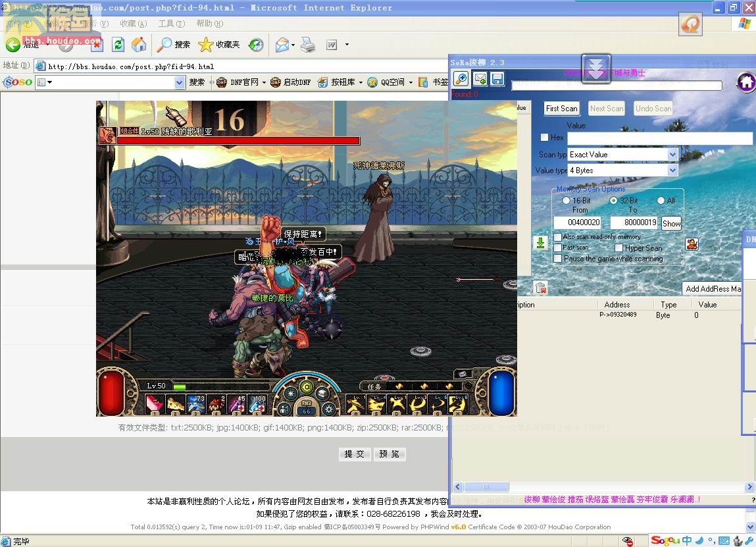Open IE Search (搜索) magnifier

coord(164,44)
